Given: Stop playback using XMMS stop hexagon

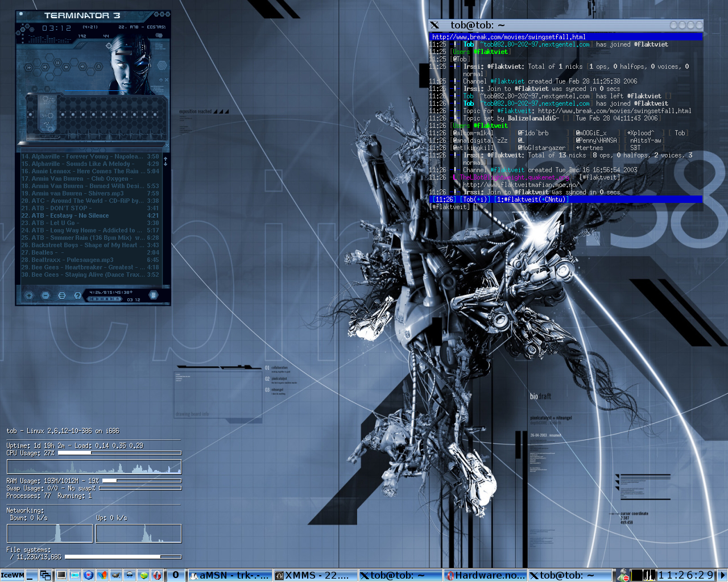Looking at the screenshot, I should [x=66, y=67].
